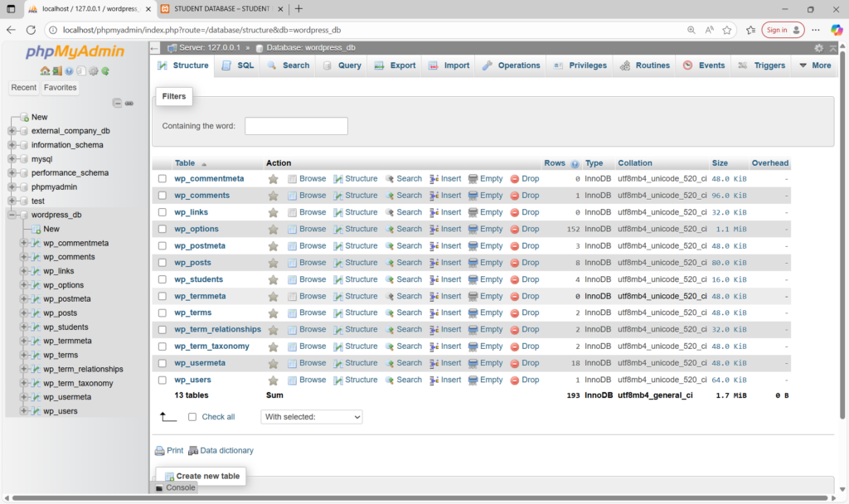849x504 pixels.
Task: Add wp_posts to favorites with star icon
Action: coord(274,263)
